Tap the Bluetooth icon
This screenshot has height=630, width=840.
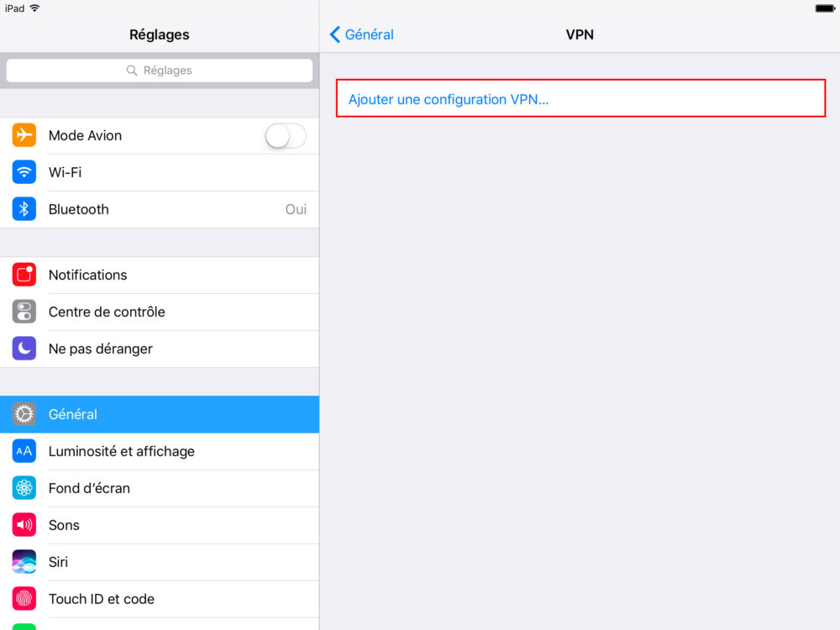coord(24,209)
